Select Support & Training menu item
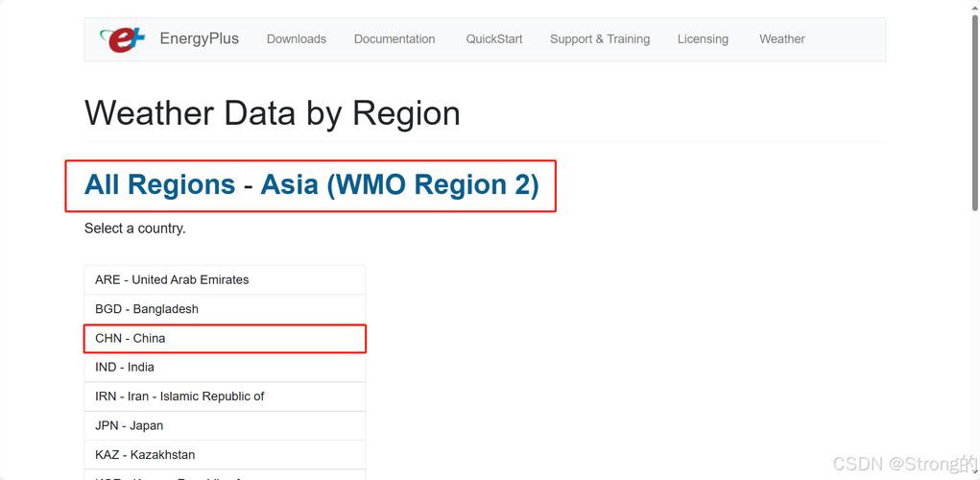Screen dimensions: 980x480 point(600,38)
